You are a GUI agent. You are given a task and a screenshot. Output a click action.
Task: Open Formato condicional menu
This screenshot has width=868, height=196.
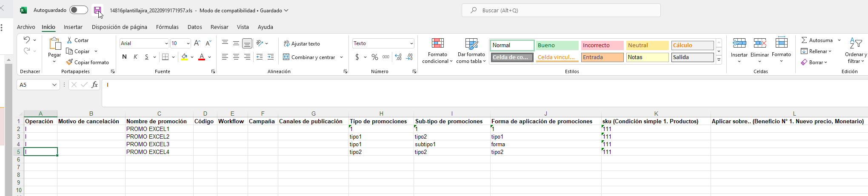(x=437, y=51)
